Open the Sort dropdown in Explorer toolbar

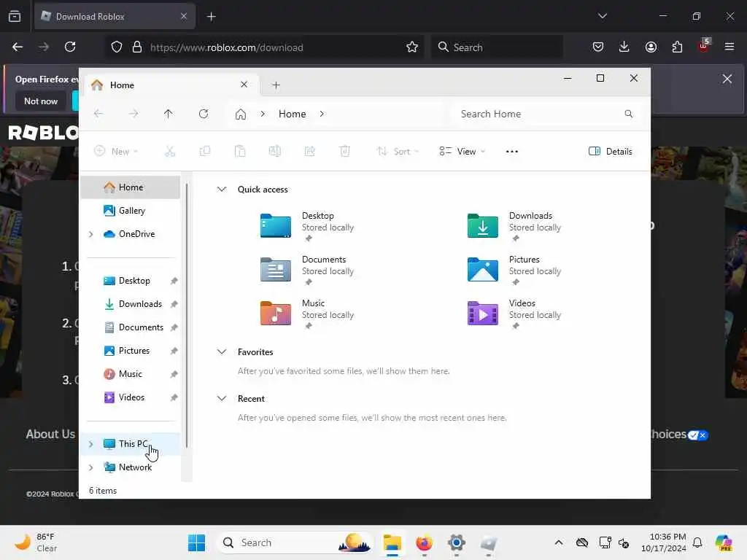(x=398, y=152)
